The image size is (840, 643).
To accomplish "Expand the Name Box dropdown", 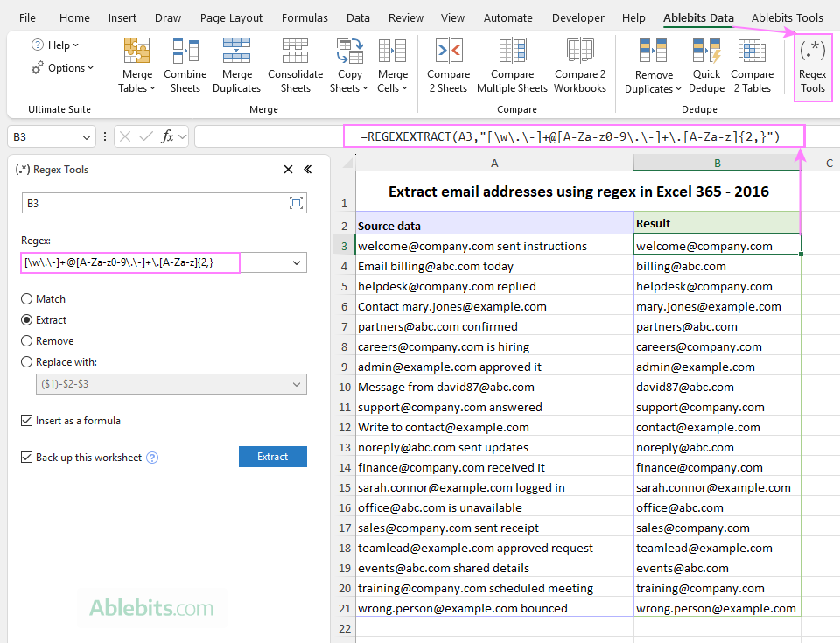I will coord(87,137).
